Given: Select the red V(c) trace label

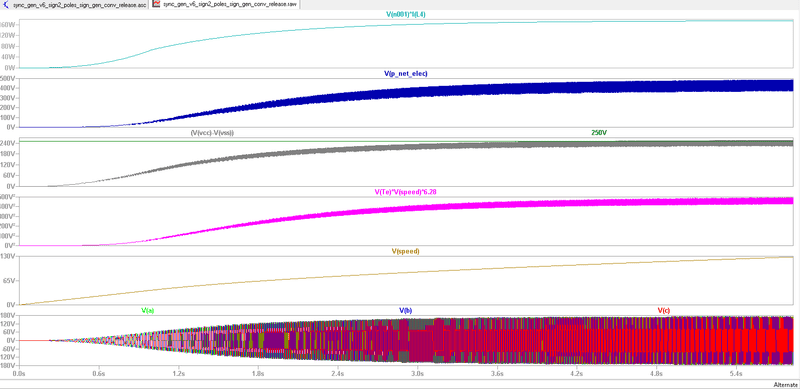Looking at the screenshot, I should [664, 310].
